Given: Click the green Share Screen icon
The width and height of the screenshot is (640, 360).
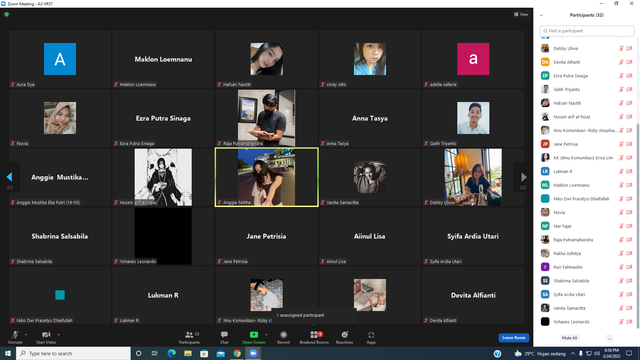Looking at the screenshot, I should point(253,335).
